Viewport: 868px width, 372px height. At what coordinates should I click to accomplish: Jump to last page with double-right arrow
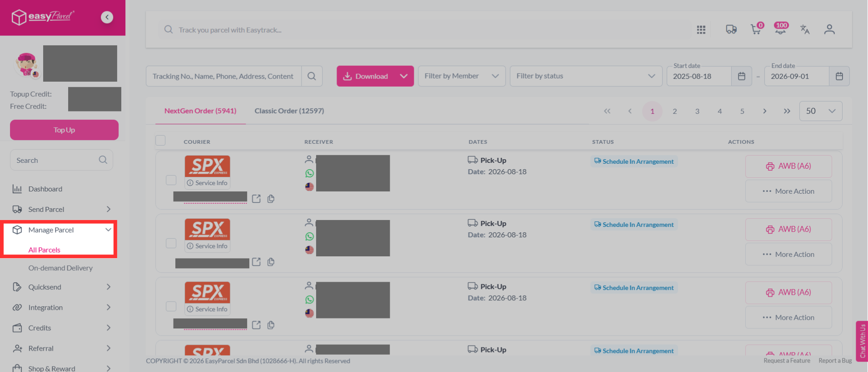pos(787,111)
